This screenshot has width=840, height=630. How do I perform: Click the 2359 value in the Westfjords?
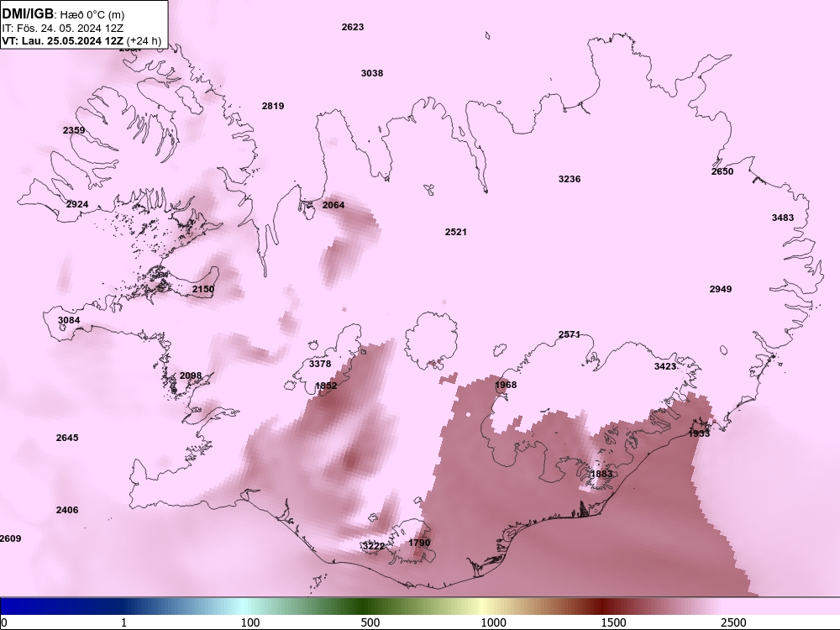tap(74, 130)
